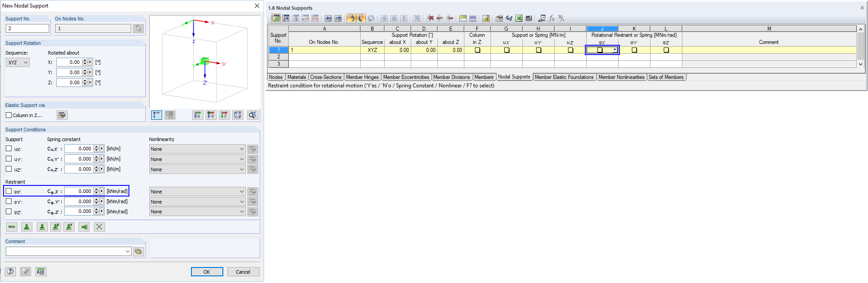Tick the uX checkbox in table row 1
This screenshot has height=283, width=868.
pyautogui.click(x=506, y=50)
